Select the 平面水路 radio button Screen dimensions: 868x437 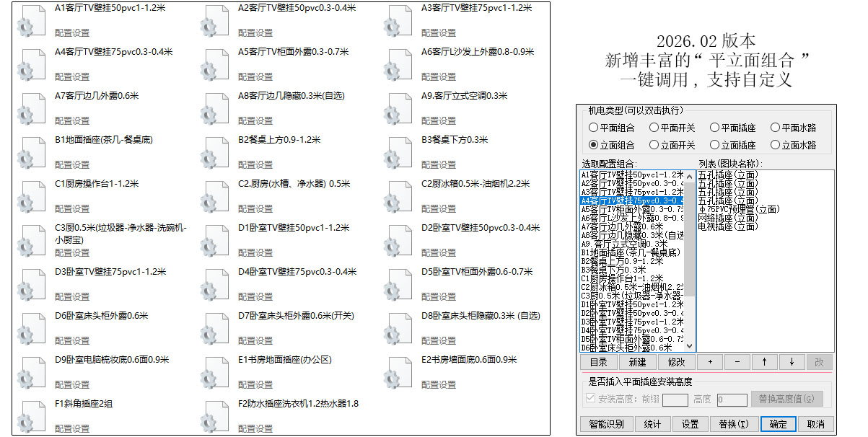[x=776, y=128]
